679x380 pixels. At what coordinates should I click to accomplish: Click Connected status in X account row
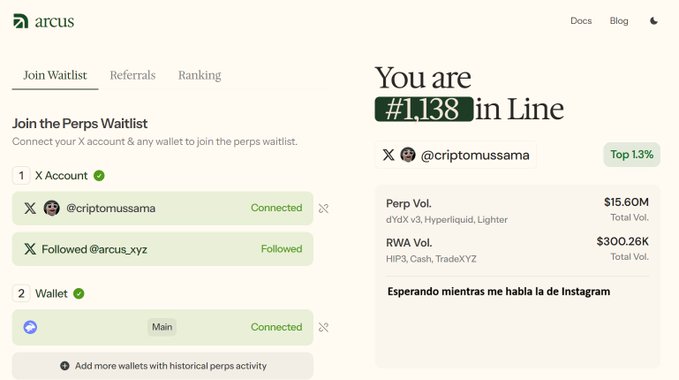click(276, 208)
